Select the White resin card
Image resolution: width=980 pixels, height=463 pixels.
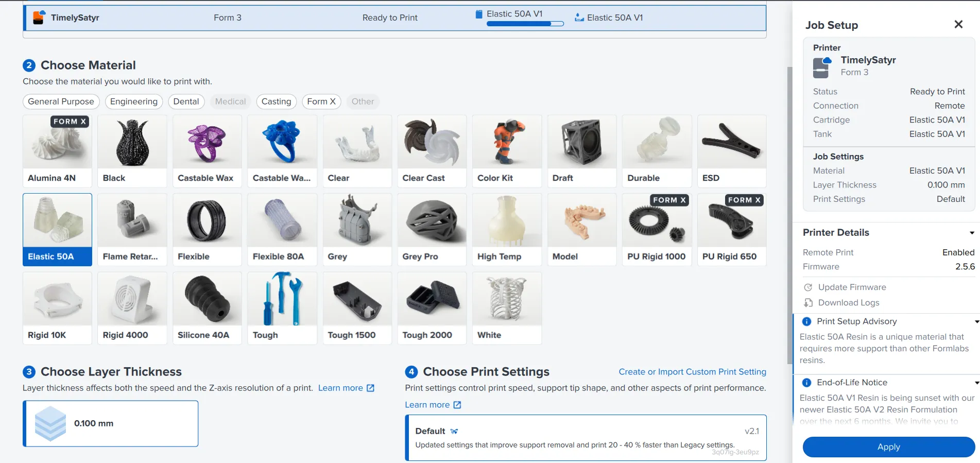[507, 308]
